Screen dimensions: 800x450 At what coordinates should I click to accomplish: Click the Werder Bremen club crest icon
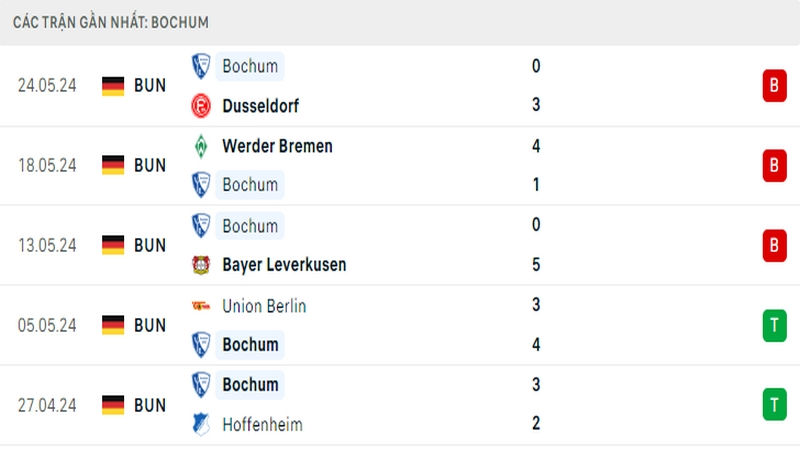(x=201, y=146)
